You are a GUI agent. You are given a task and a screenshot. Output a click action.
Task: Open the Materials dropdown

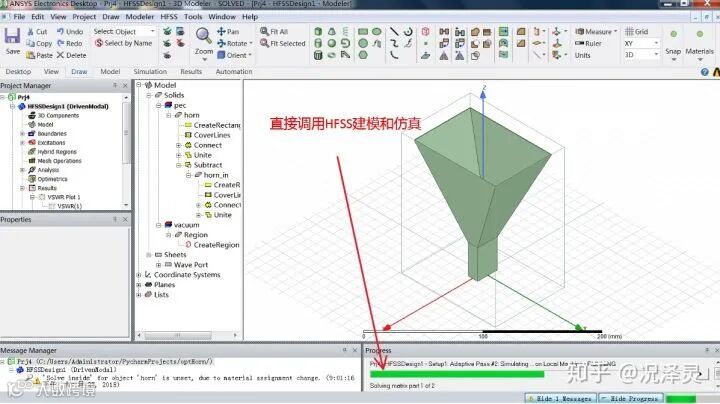[x=699, y=60]
